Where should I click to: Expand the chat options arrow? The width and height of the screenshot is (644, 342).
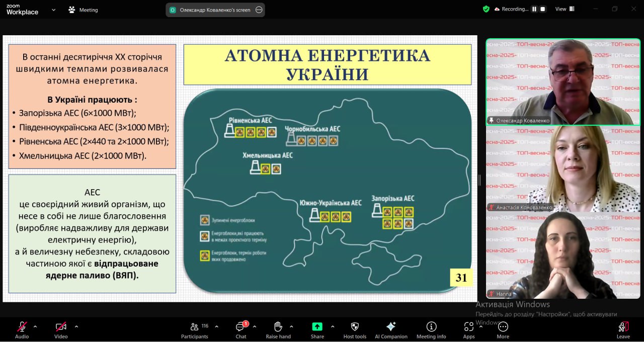(255, 326)
